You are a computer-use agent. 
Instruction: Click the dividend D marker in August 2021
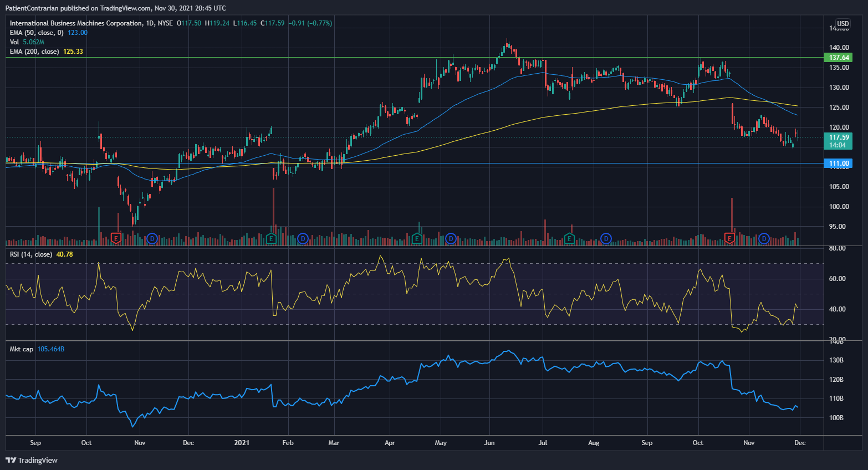[606, 239]
